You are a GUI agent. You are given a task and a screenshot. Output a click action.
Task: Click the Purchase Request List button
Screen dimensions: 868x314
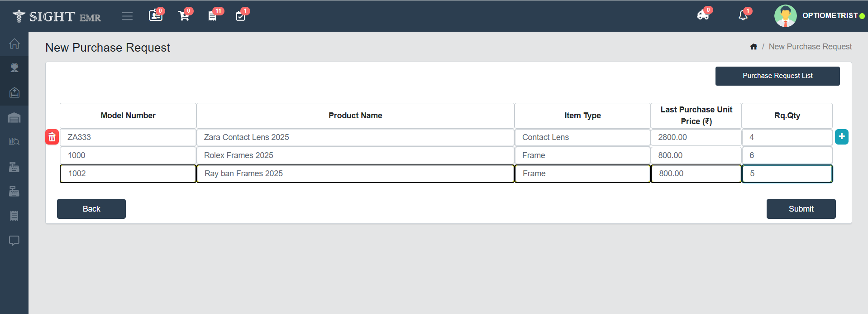click(777, 76)
